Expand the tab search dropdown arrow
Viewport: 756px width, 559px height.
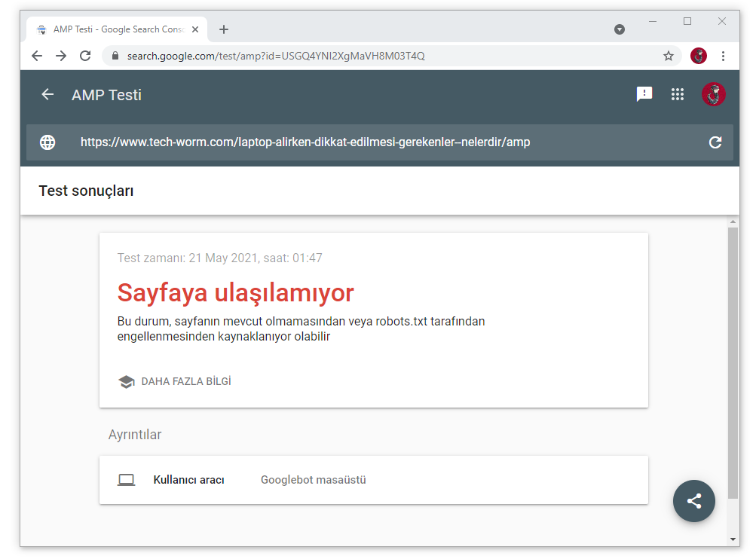pos(620,29)
